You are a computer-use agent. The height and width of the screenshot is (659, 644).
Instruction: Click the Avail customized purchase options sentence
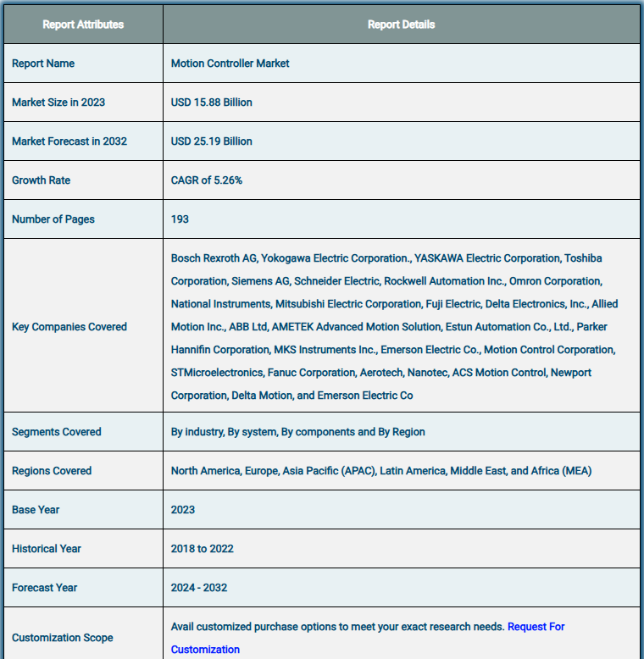[x=337, y=627]
